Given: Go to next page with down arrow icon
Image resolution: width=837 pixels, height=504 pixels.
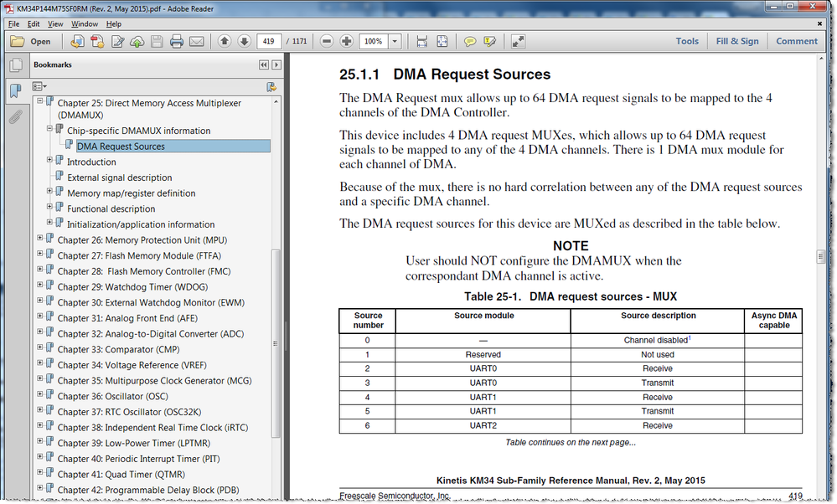Looking at the screenshot, I should (244, 40).
